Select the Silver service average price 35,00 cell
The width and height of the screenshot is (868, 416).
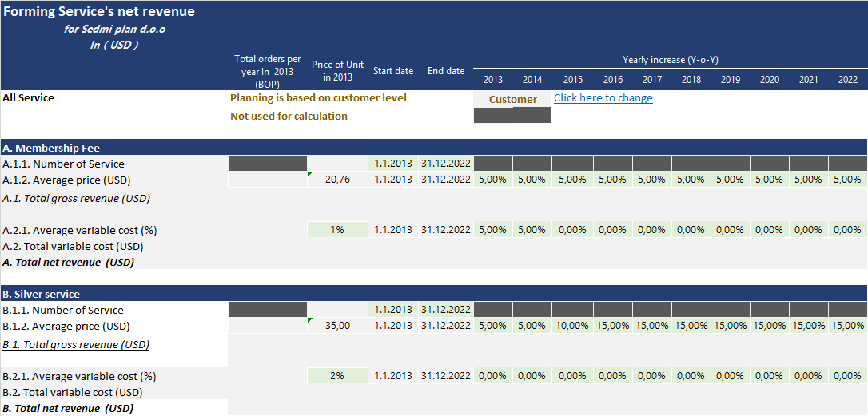pos(338,326)
